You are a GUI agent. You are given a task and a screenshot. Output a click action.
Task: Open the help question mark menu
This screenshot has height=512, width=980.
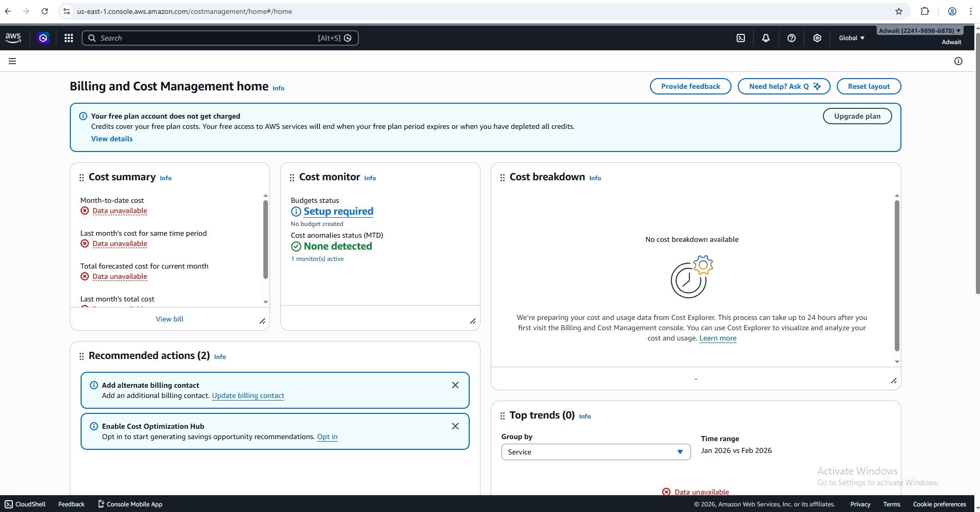[791, 38]
